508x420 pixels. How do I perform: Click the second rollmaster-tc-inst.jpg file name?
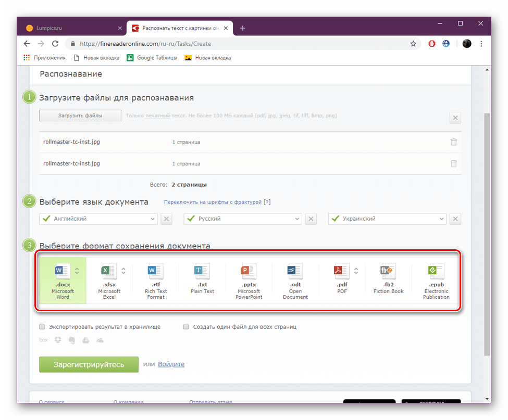pos(71,163)
